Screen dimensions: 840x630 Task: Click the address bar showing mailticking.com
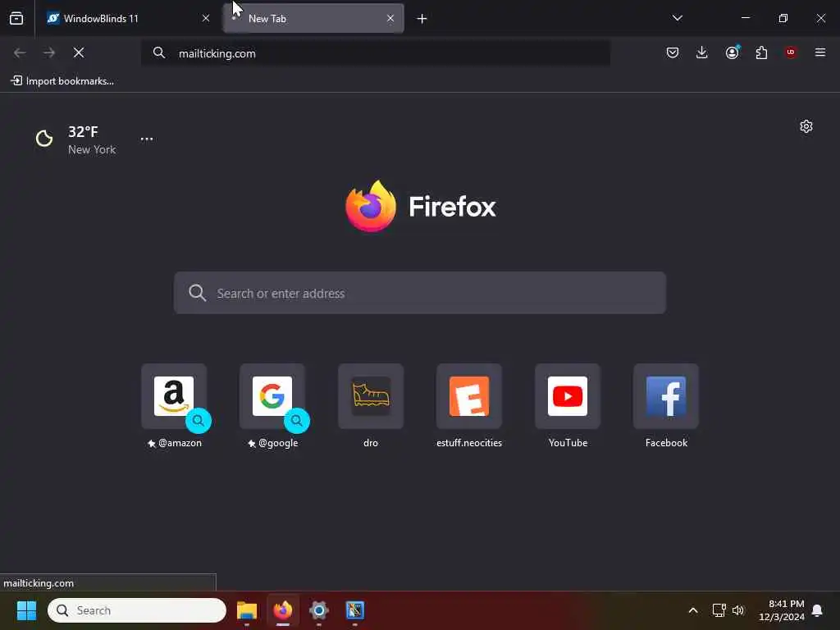point(375,53)
